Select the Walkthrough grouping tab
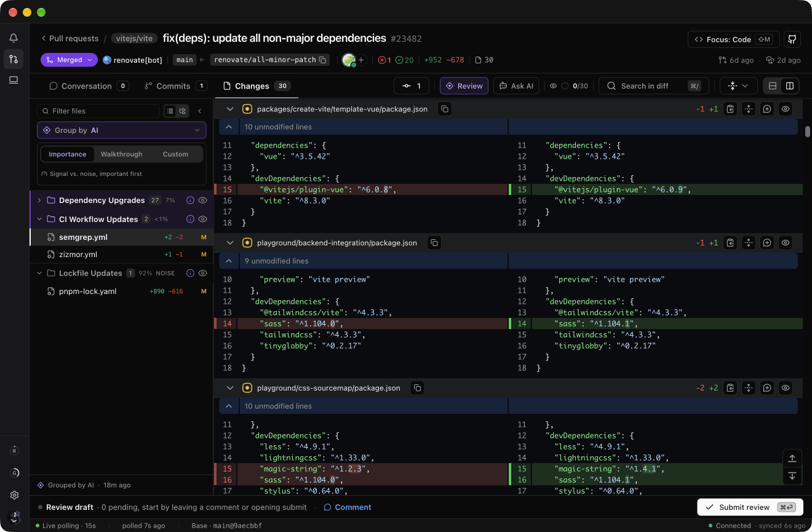 point(122,154)
